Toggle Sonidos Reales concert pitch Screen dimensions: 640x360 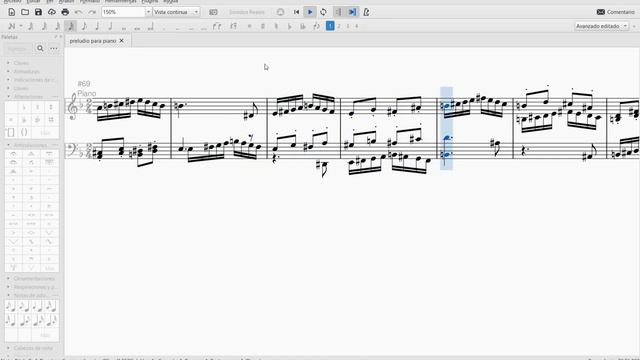click(247, 12)
